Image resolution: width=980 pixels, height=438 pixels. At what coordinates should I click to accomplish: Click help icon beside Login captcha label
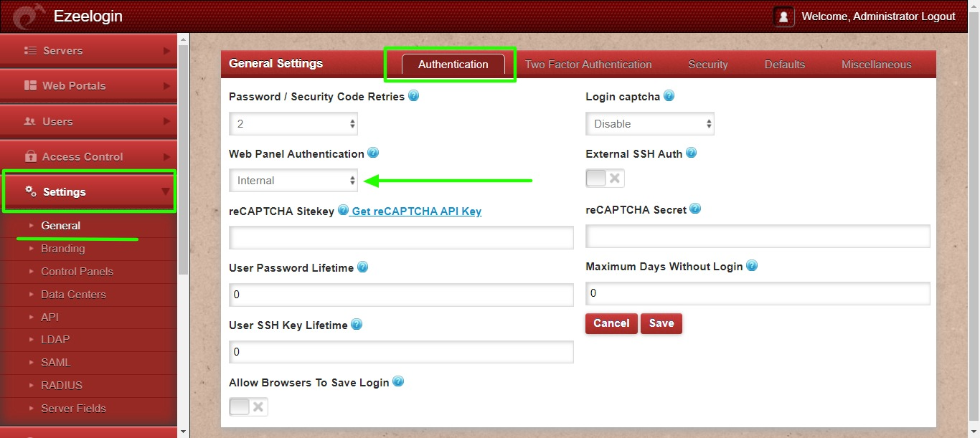coord(669,95)
